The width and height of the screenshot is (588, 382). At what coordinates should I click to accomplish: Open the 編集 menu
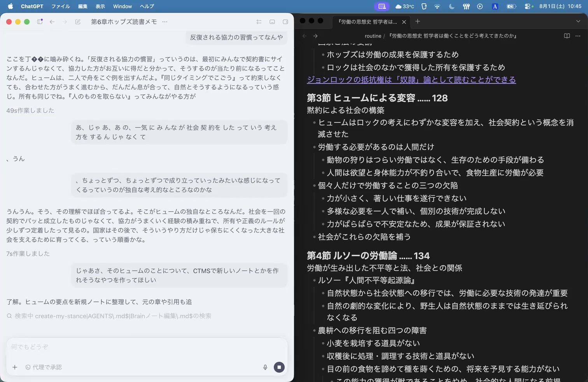point(83,6)
